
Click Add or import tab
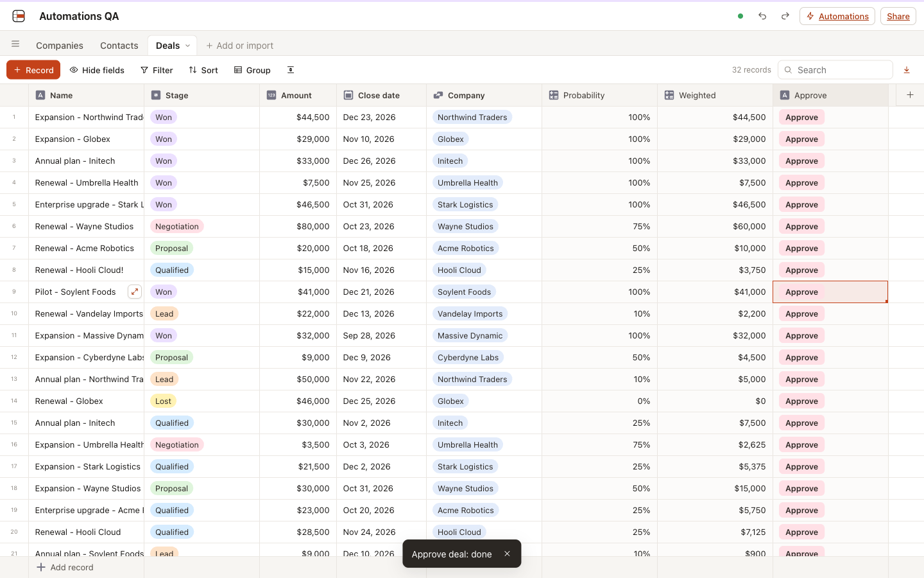(239, 46)
